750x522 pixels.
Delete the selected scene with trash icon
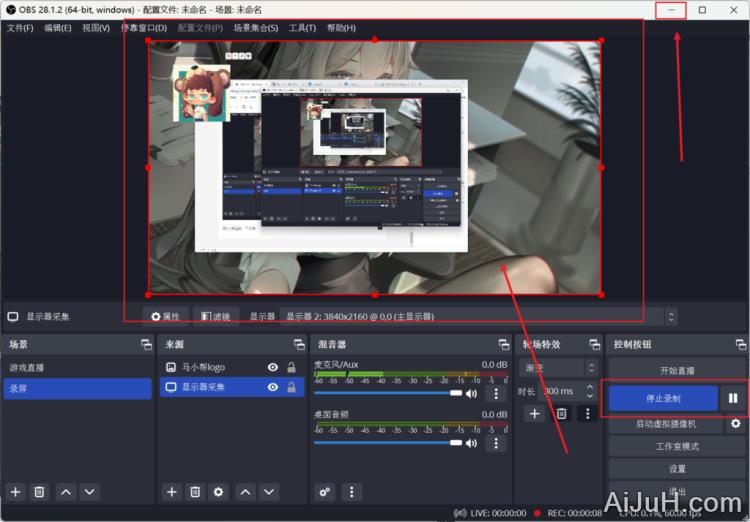tap(39, 492)
